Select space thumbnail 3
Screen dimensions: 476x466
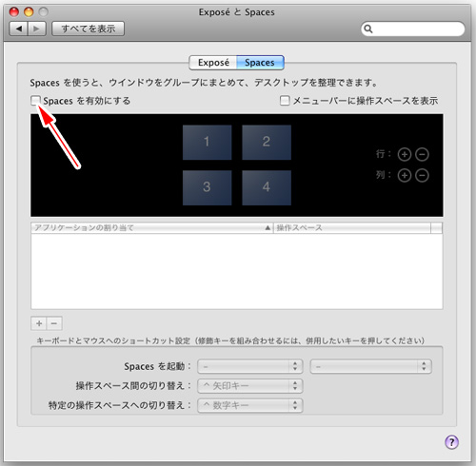pos(207,187)
